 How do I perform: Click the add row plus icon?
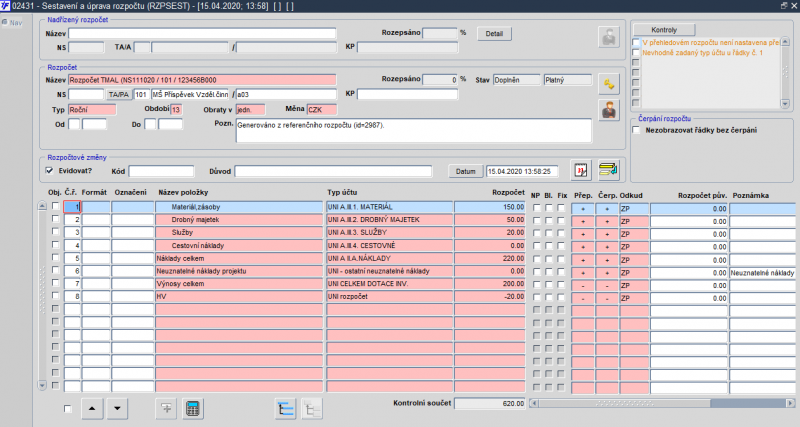tap(166, 409)
